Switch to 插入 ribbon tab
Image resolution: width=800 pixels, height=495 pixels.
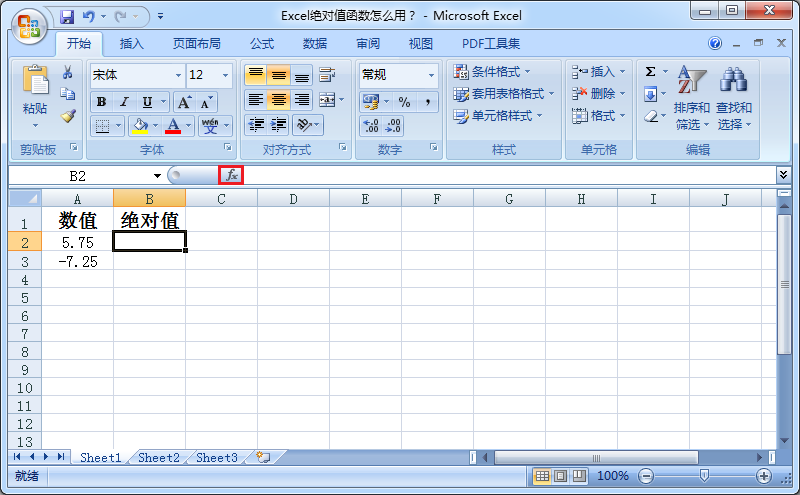click(131, 43)
